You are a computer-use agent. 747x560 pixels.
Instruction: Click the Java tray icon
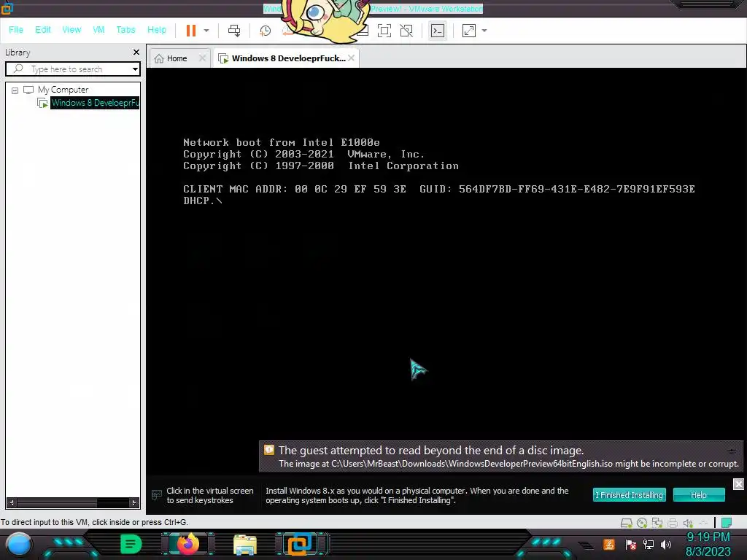point(609,544)
